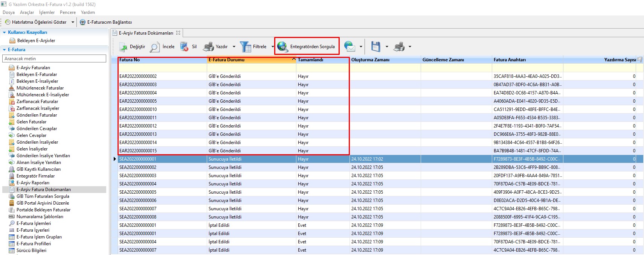This screenshot has height=255, width=644.
Task: Sort by Oluşturma Zamanı column header
Action: pyautogui.click(x=370, y=60)
